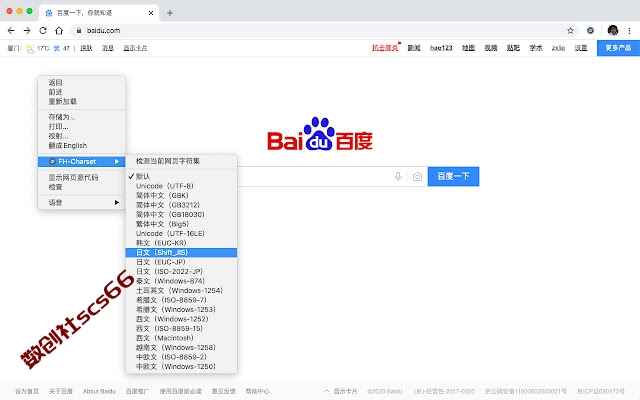Viewport: 640px width, 400px height.
Task: Select 简体中文 (GB18030) charset
Action: [181, 214]
